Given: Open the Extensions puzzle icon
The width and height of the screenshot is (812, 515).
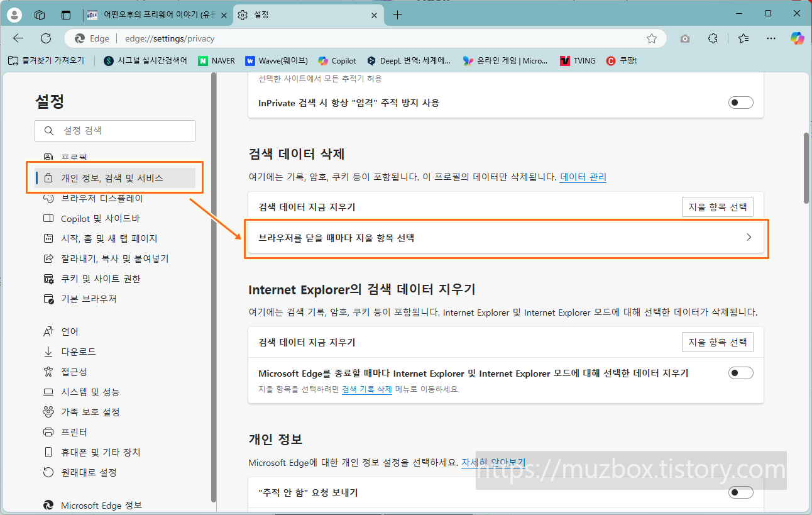Looking at the screenshot, I should click(x=713, y=38).
